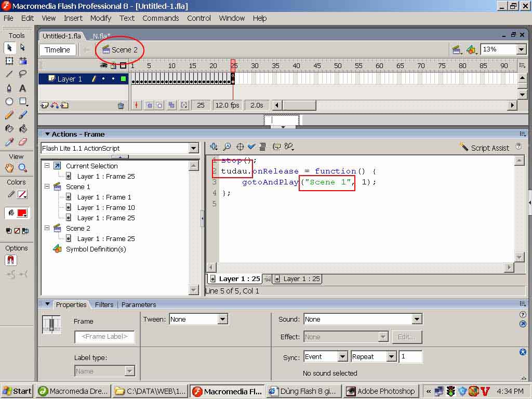Viewport: 532px width, 399px height.
Task: Toggle onion skin in timeline
Action: tap(149, 105)
